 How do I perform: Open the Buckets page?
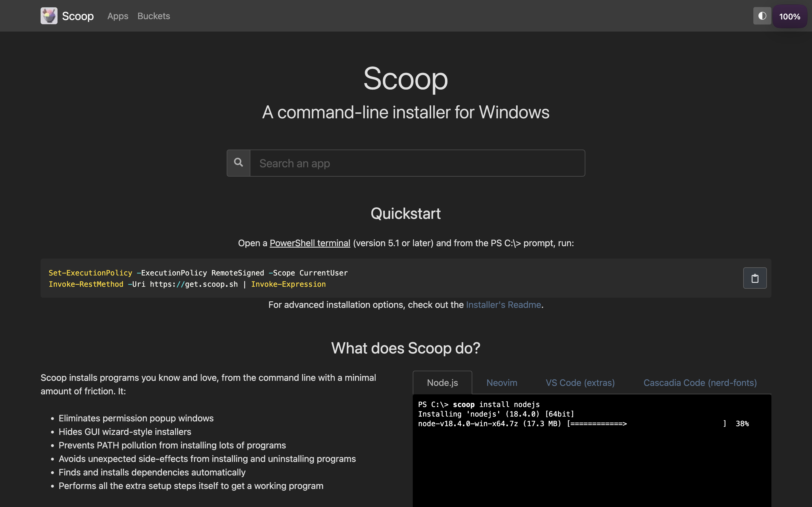tap(154, 16)
